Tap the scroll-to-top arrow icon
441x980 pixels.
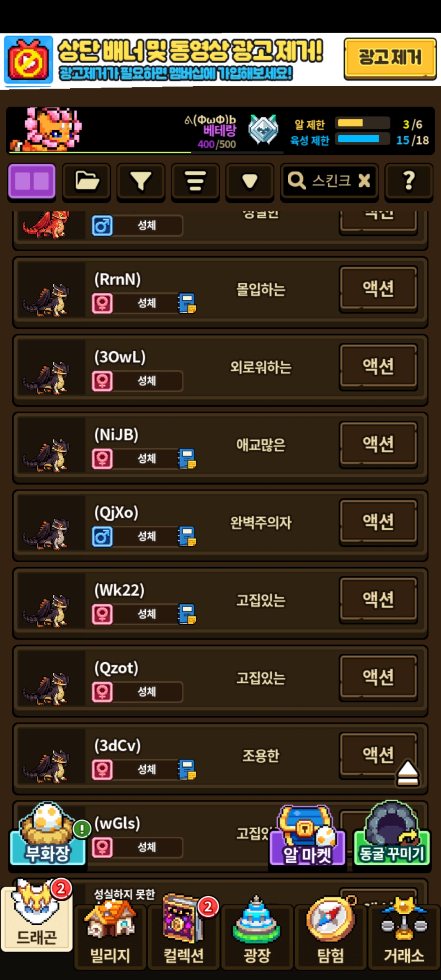coord(407,773)
